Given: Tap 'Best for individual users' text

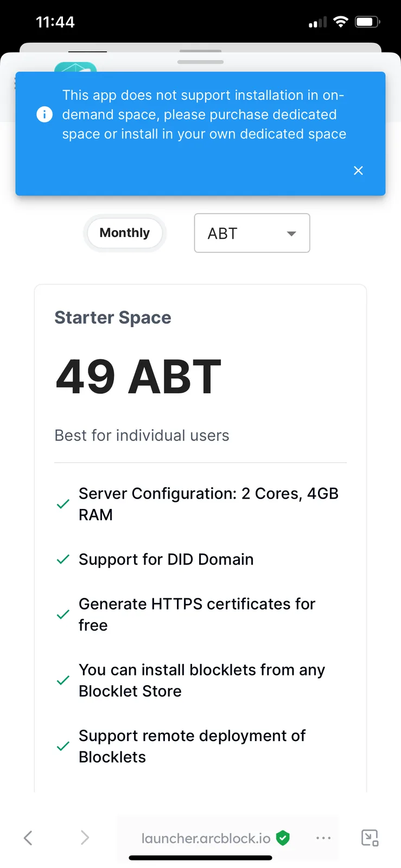Looking at the screenshot, I should point(142,435).
